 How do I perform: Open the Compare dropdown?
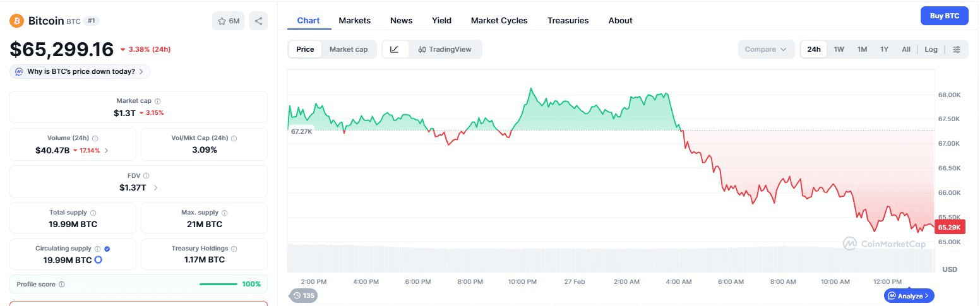pyautogui.click(x=765, y=49)
